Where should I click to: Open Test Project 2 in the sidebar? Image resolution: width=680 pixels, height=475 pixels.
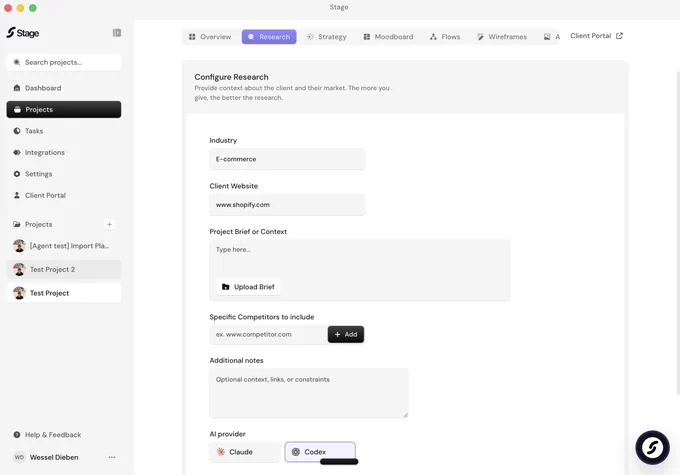click(64, 269)
